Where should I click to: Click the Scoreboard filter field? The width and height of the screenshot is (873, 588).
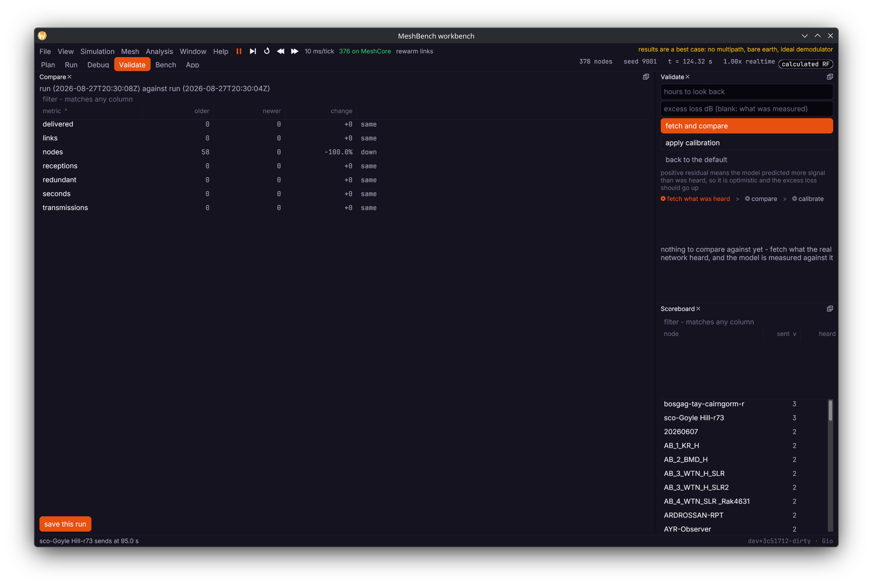click(x=746, y=322)
